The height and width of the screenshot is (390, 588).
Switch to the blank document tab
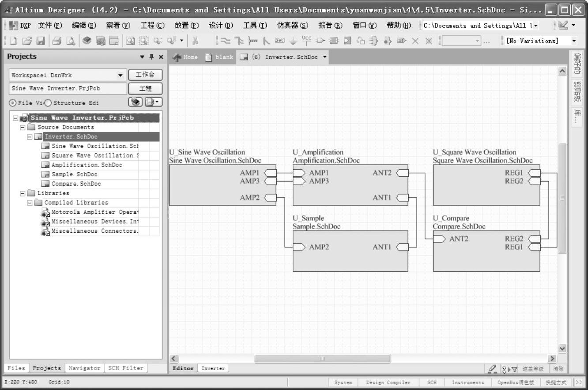click(219, 57)
